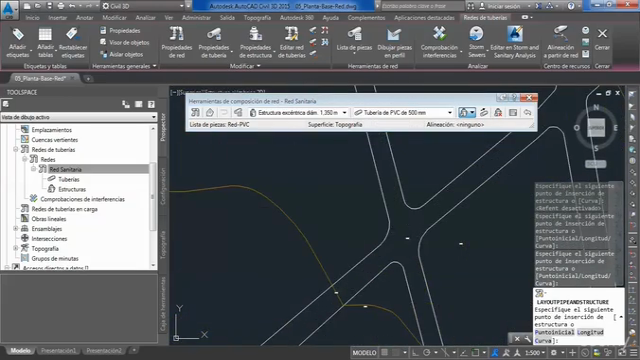Select Estructuras tree item
The width and height of the screenshot is (640, 360).
coord(72,189)
